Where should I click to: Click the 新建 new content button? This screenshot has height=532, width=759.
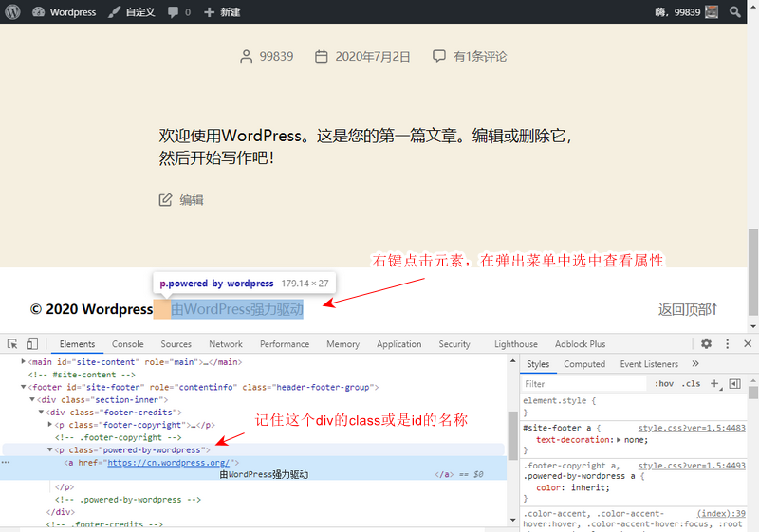[x=222, y=12]
